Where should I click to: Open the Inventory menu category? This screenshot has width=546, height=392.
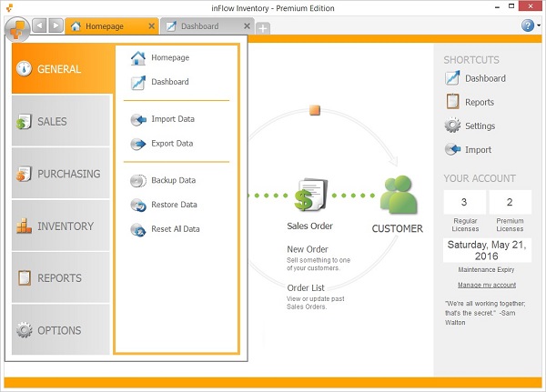click(x=61, y=226)
